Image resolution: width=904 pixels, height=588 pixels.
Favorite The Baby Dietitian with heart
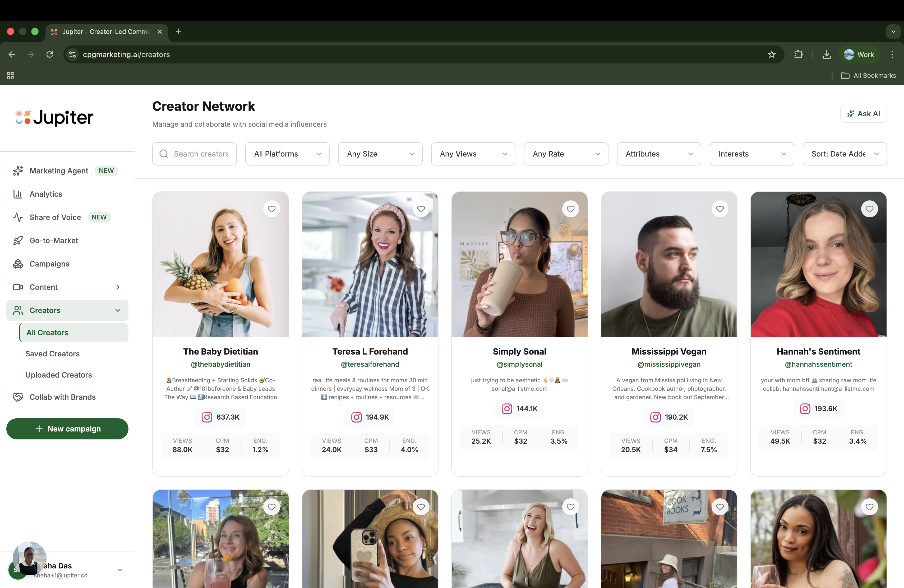[x=271, y=209]
